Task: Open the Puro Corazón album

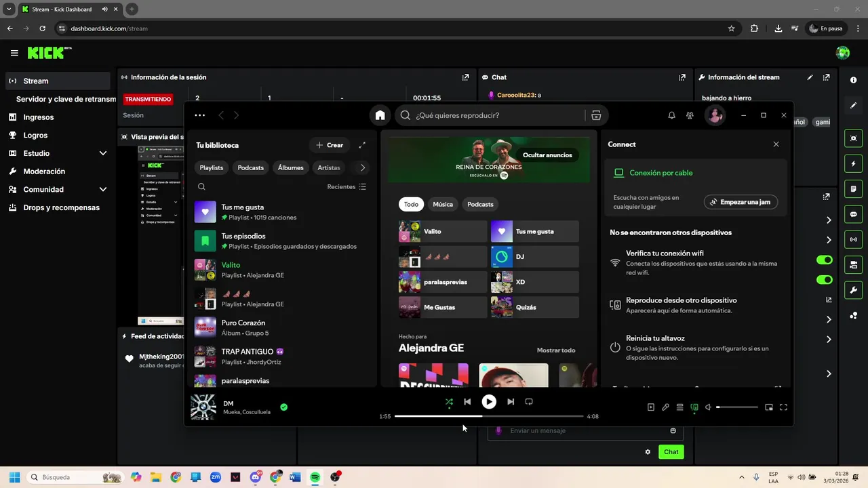Action: (281, 327)
